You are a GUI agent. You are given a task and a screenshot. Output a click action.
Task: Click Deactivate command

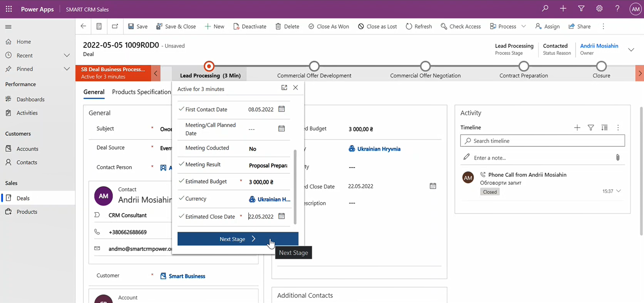(x=250, y=26)
